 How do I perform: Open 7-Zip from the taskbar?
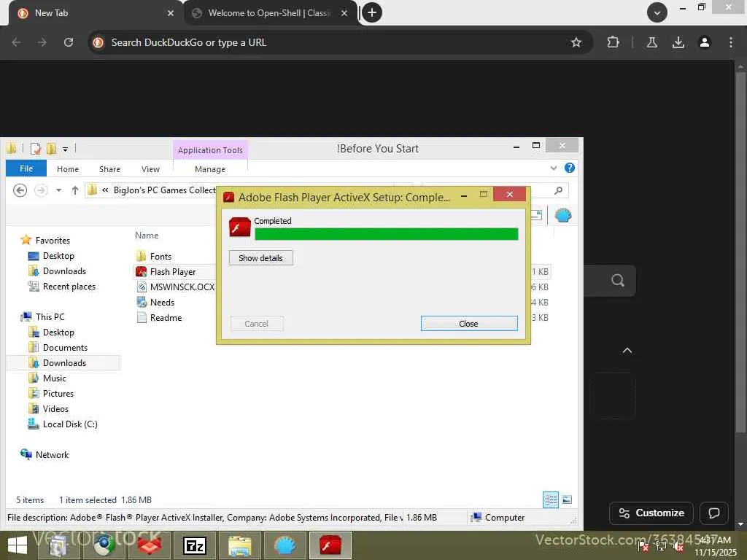click(x=194, y=545)
